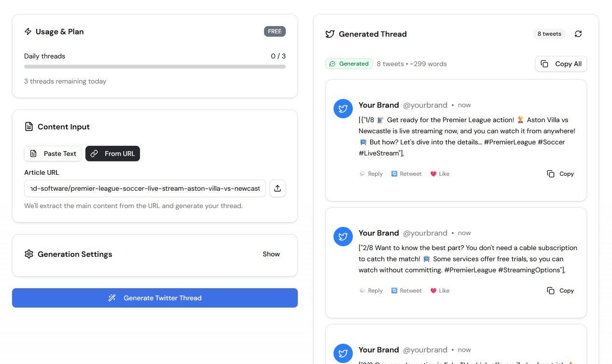Click the Your Brand avatar on the third tweet

343,353
